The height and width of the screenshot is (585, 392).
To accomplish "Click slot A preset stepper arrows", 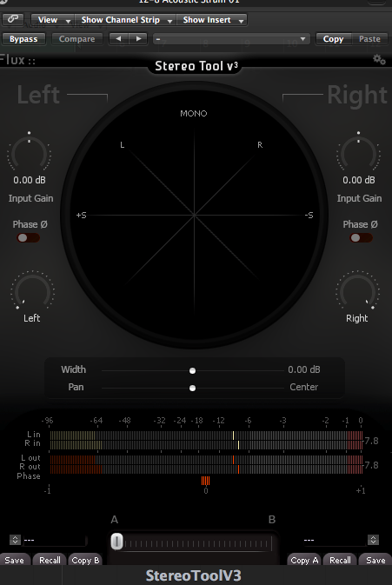I will (x=15, y=540).
